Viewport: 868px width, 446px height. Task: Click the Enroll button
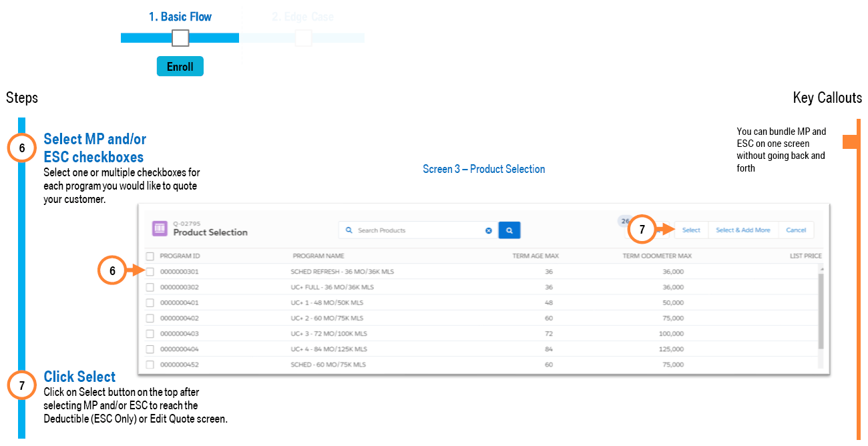180,67
